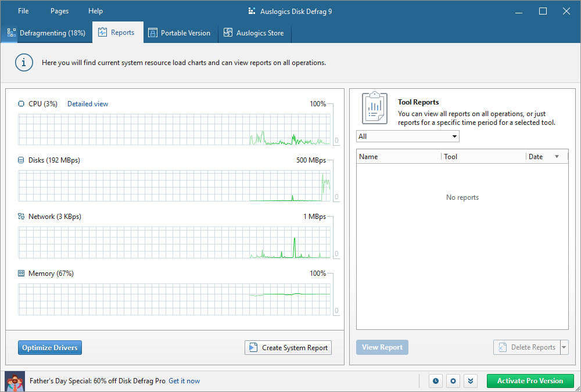Click the 'No reports' text
This screenshot has width=581, height=392.
click(462, 197)
